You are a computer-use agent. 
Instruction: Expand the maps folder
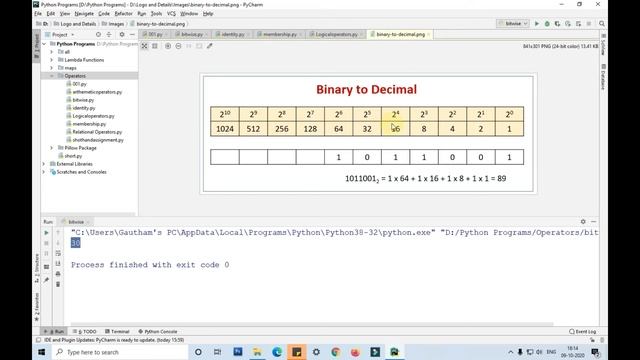coord(52,68)
